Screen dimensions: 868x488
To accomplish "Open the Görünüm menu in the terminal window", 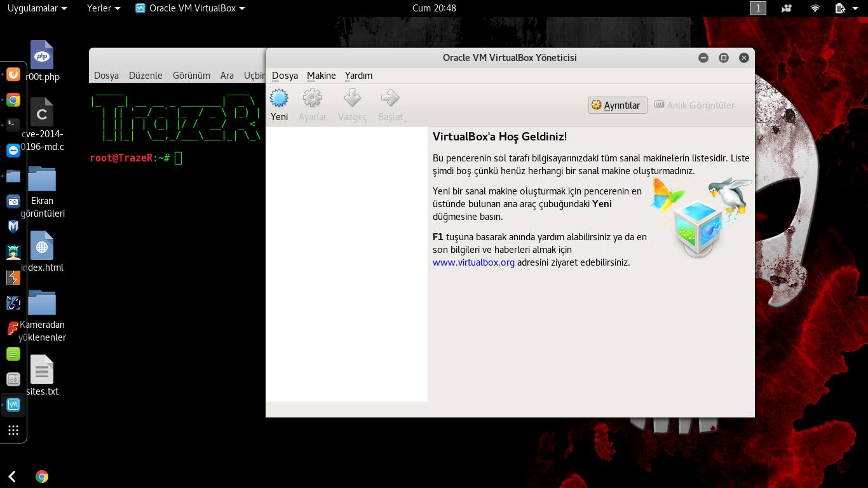I will (191, 75).
